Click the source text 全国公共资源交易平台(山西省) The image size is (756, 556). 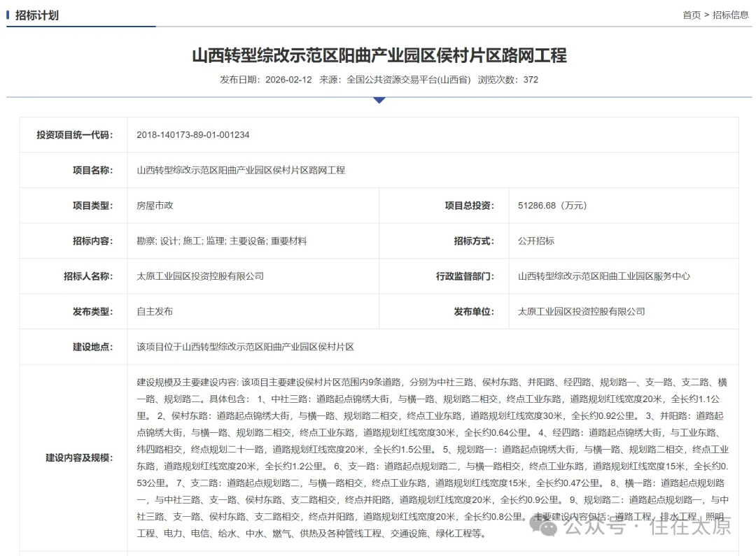point(408,80)
